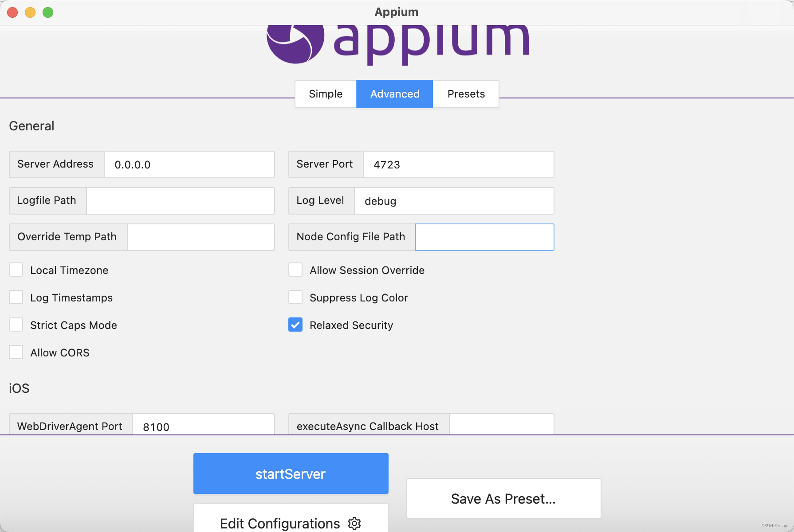Click the Log Level field
This screenshot has width=794, height=532.
(x=454, y=201)
